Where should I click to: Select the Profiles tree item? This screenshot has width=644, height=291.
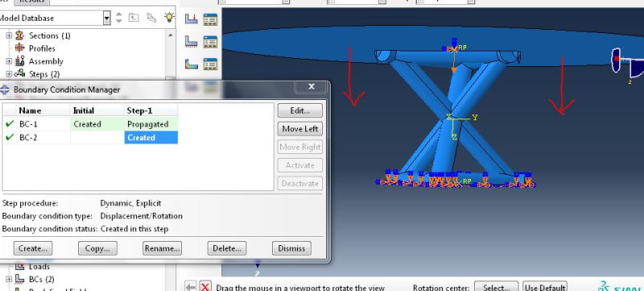click(x=42, y=48)
